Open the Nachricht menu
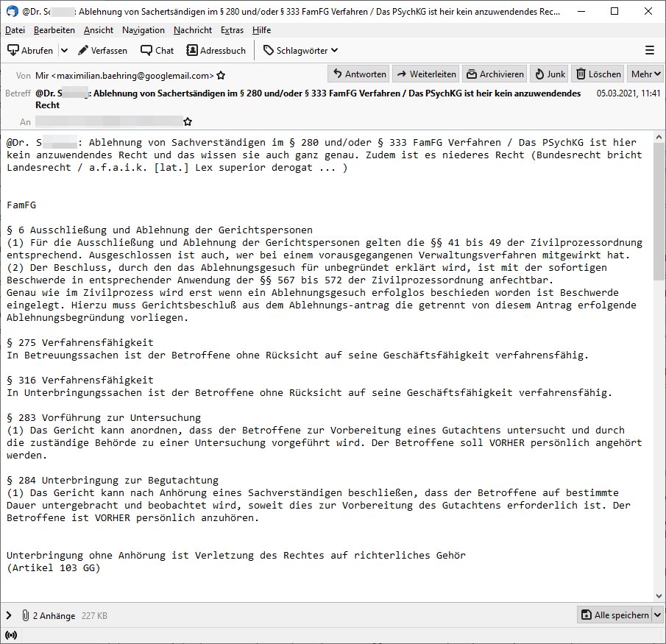 tap(193, 30)
